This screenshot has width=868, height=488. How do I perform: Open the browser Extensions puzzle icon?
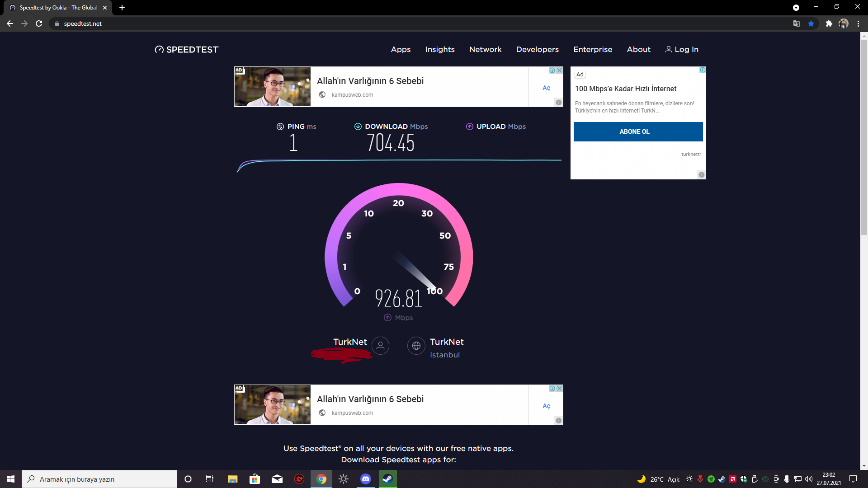coord(829,23)
